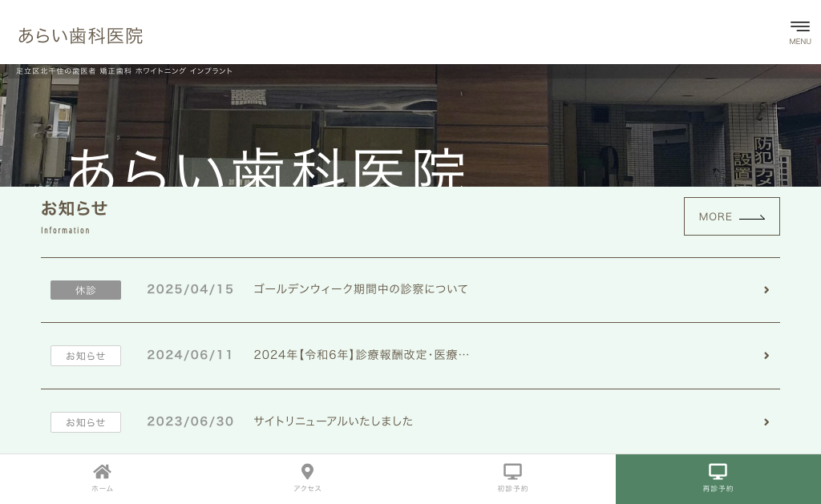Expand the 2024/06/11 news chevron
Screen dimensions: 821x504
coord(766,356)
